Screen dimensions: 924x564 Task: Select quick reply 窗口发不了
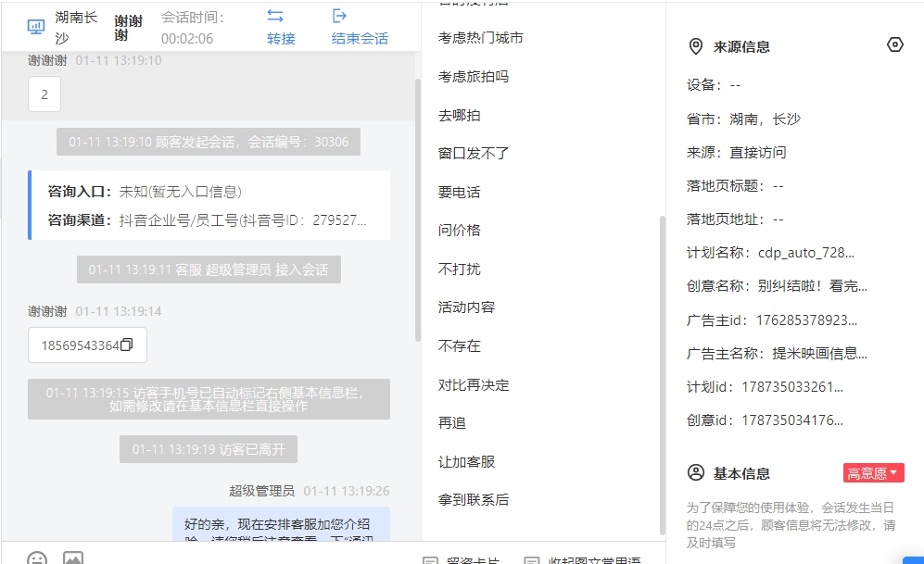(474, 154)
